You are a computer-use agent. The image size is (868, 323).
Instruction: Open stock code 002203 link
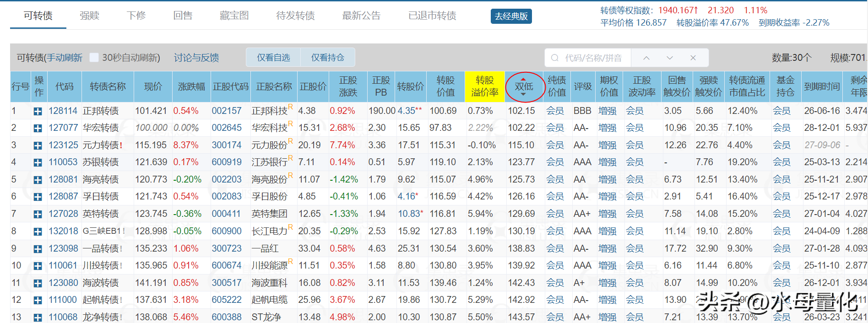[x=227, y=180]
